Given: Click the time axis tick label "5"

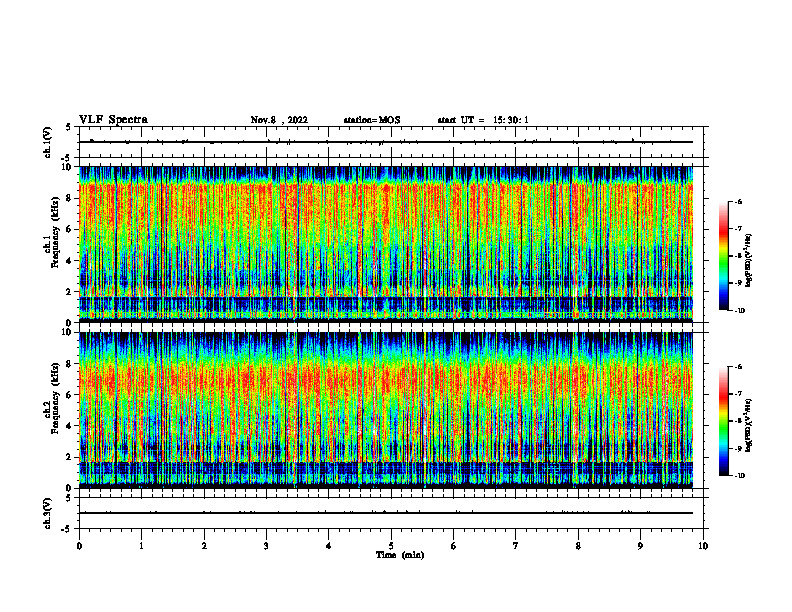Looking at the screenshot, I should pos(391,546).
